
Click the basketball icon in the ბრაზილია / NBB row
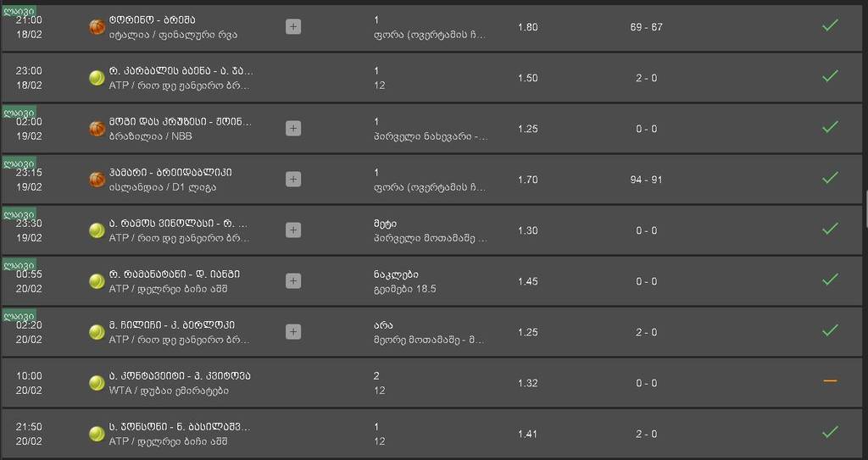[x=97, y=129]
